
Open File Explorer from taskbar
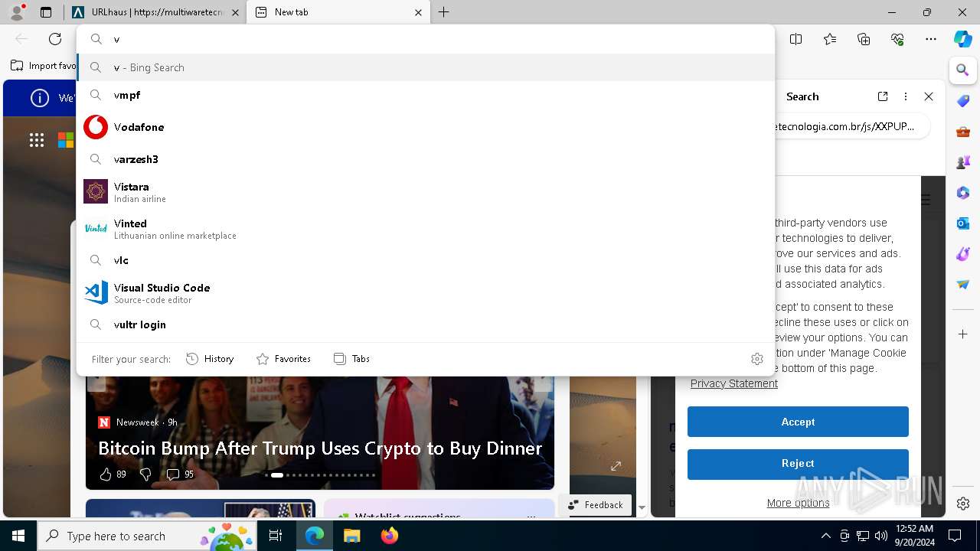[351, 536]
